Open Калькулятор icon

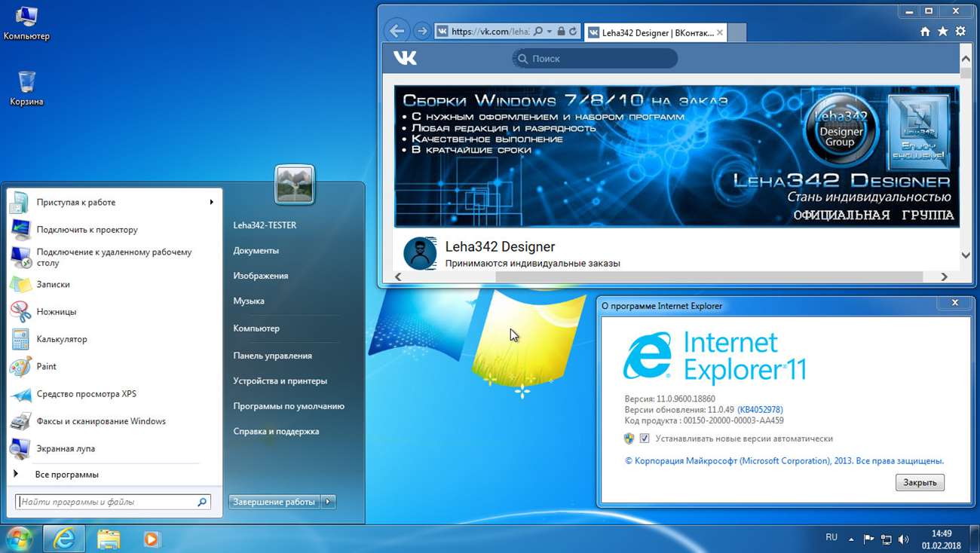(20, 339)
